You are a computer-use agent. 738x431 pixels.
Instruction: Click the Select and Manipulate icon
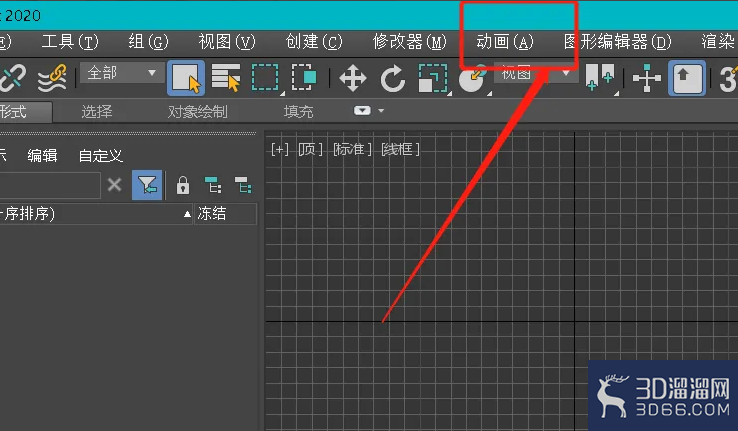click(x=647, y=78)
